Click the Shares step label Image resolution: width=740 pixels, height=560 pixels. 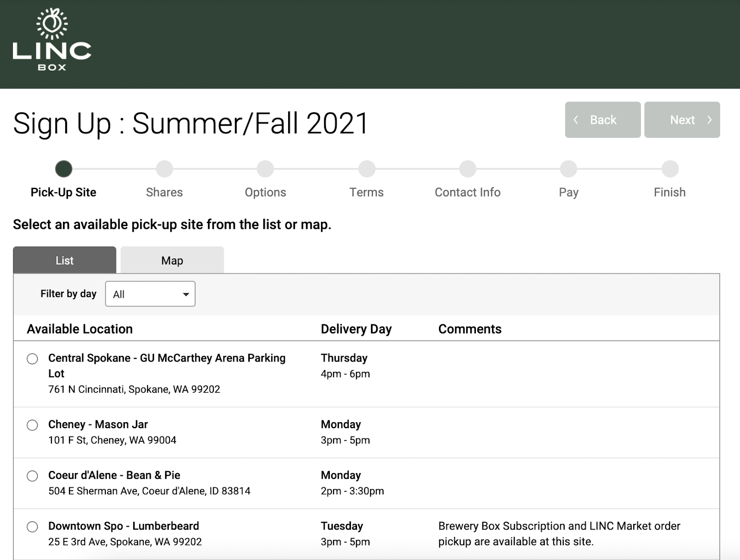164,192
